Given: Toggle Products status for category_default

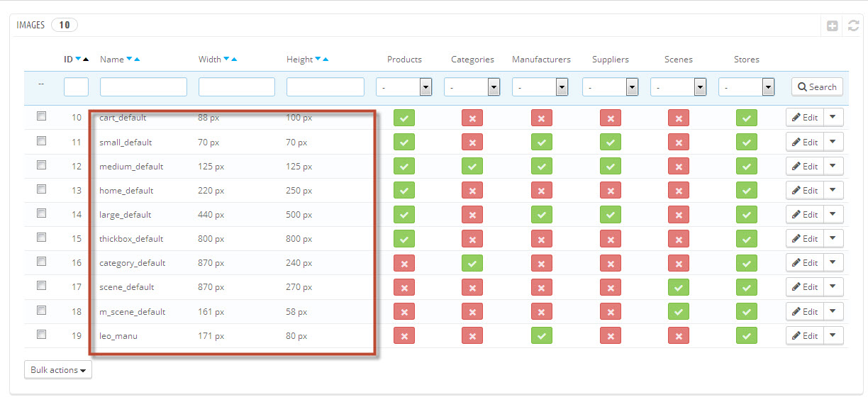Looking at the screenshot, I should point(404,263).
